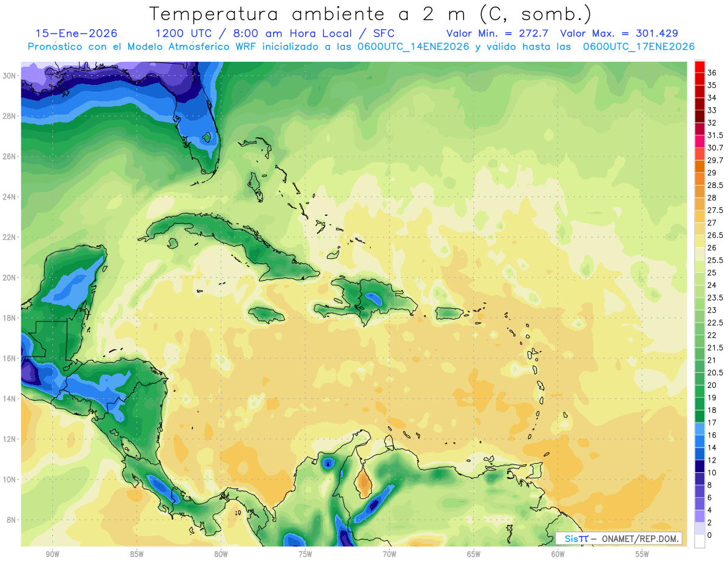The width and height of the screenshot is (728, 562).
Task: Click the 90W longitude label
Action: (x=52, y=555)
